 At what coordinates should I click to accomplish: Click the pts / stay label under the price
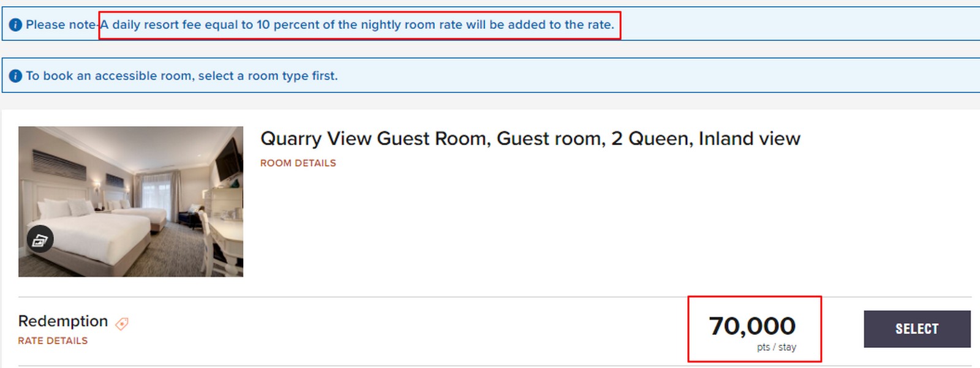777,347
